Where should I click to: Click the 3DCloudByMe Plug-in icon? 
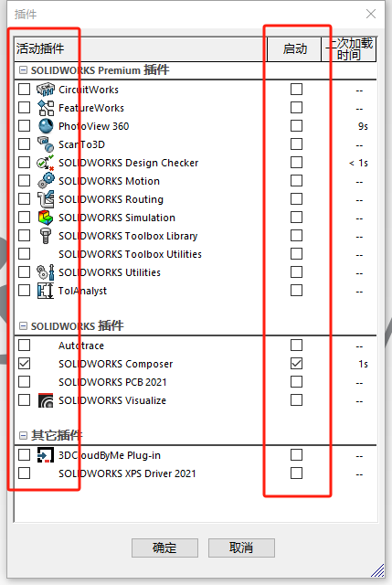[x=46, y=455]
